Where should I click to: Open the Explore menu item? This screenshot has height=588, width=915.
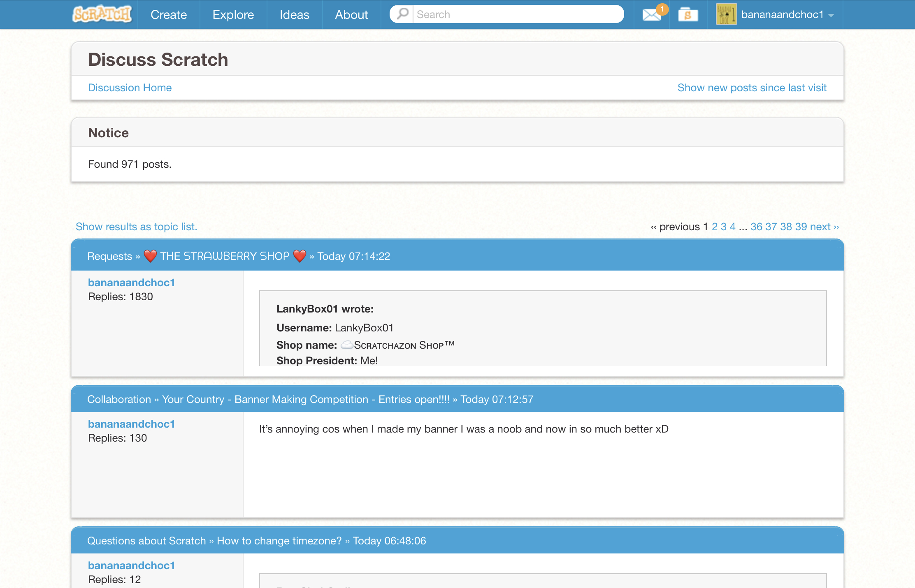[x=233, y=14]
